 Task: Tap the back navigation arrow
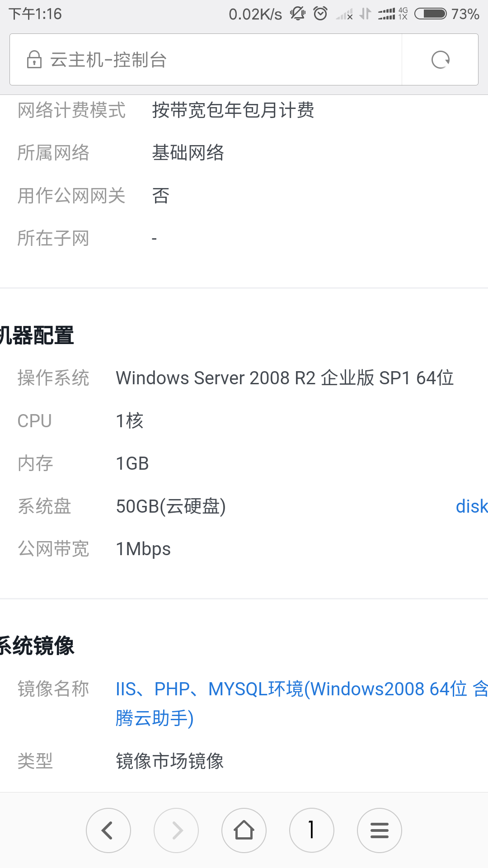coord(108,830)
